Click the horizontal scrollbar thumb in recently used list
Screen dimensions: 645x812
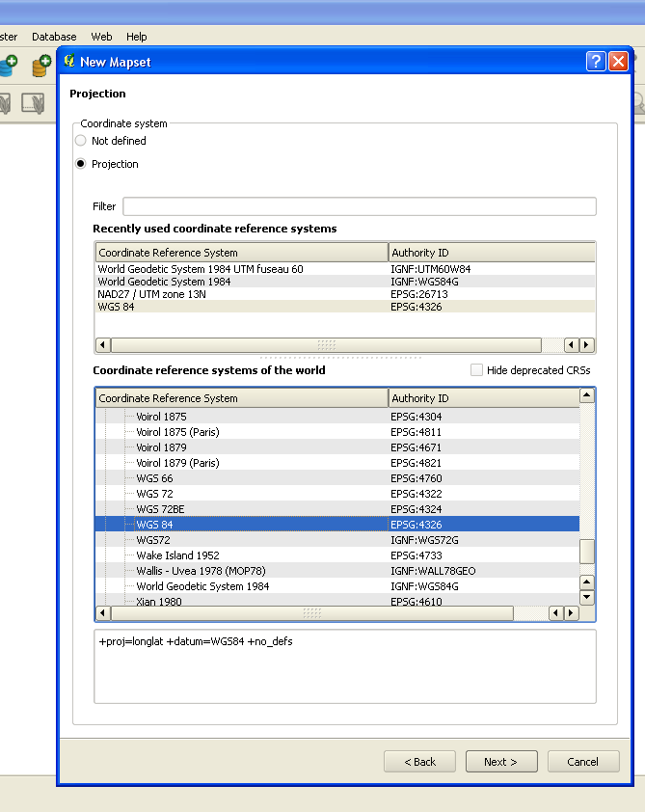pyautogui.click(x=326, y=345)
